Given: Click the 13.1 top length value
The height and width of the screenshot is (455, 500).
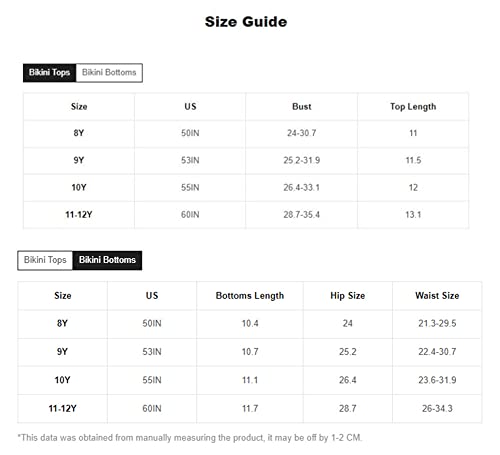Looking at the screenshot, I should (x=413, y=215).
